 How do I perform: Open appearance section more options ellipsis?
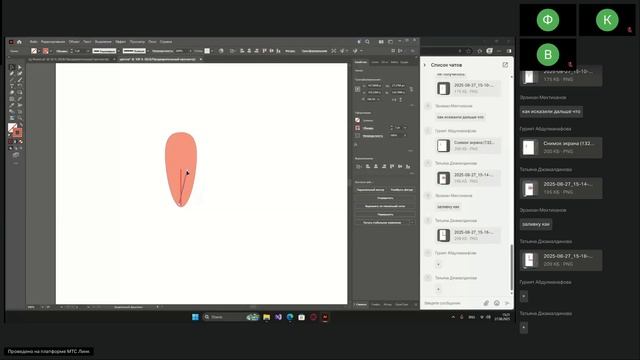click(x=411, y=151)
